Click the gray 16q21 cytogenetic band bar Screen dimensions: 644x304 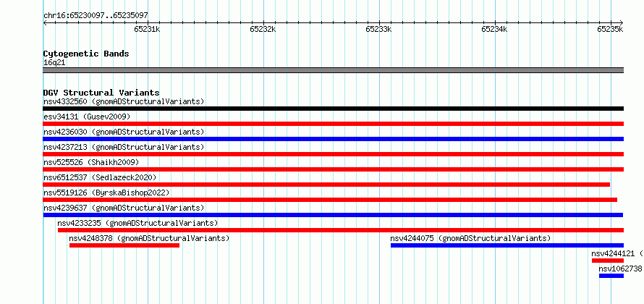(333, 70)
